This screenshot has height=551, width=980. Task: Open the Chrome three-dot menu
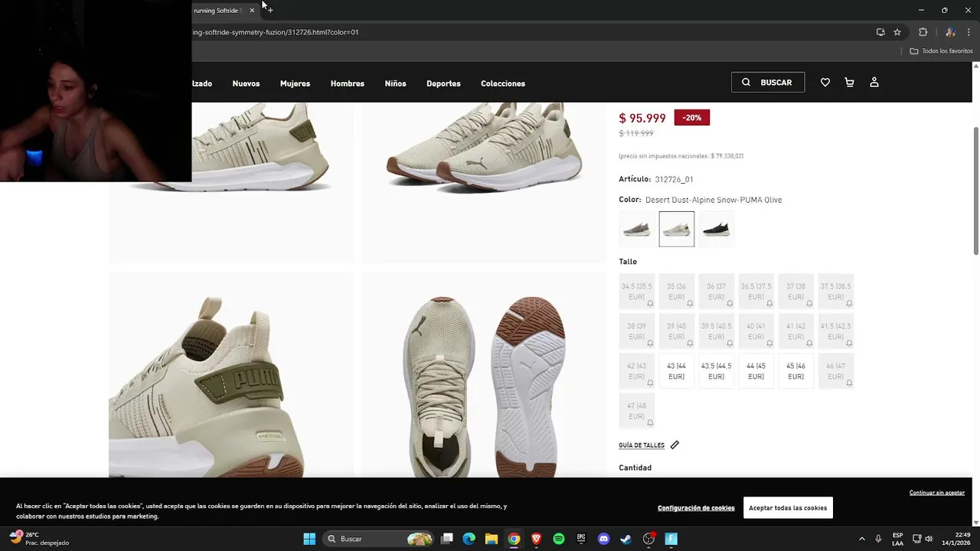tap(969, 32)
